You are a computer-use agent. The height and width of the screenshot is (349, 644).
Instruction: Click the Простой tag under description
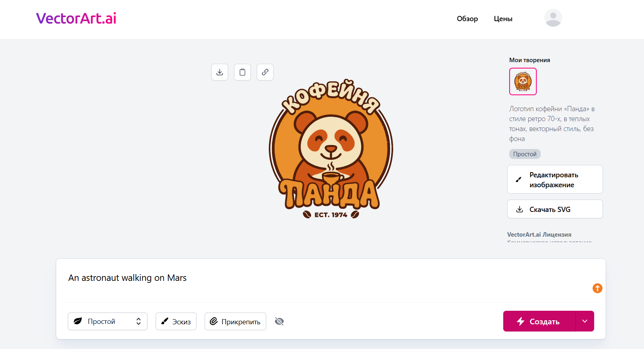(x=525, y=154)
